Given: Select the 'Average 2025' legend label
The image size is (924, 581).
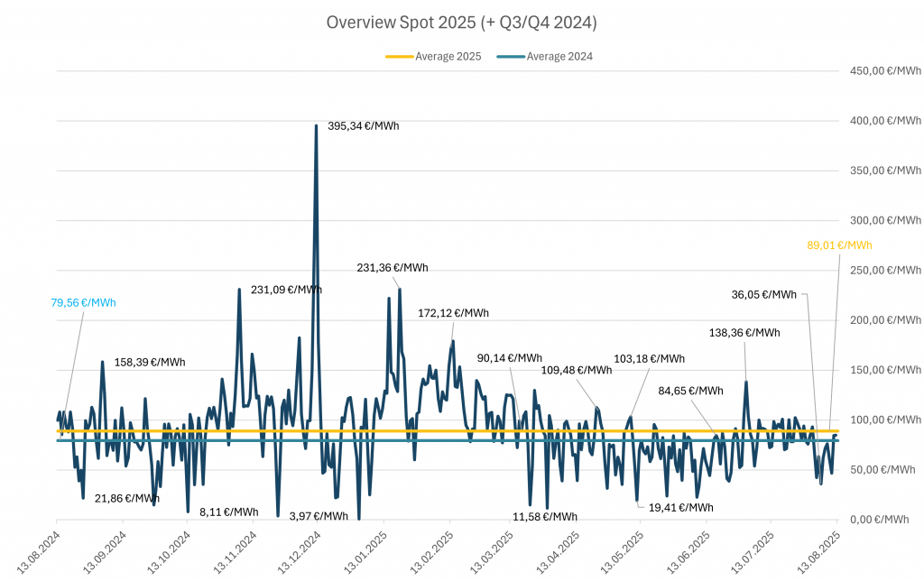Looking at the screenshot, I should pos(448,56).
